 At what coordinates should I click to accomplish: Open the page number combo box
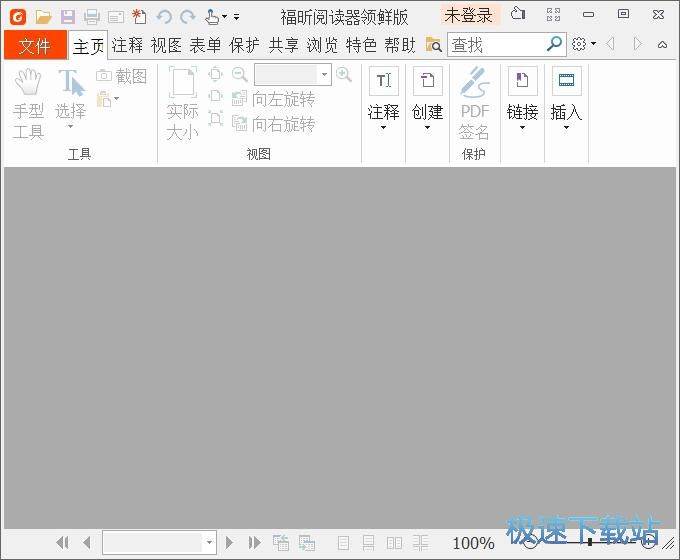pyautogui.click(x=159, y=542)
